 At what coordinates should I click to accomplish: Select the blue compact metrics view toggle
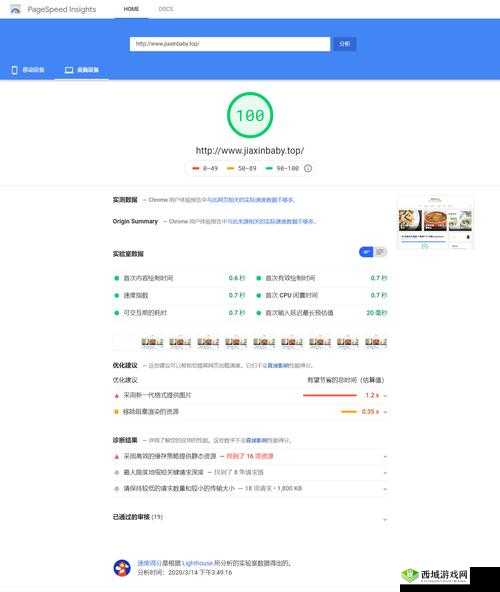coord(366,252)
